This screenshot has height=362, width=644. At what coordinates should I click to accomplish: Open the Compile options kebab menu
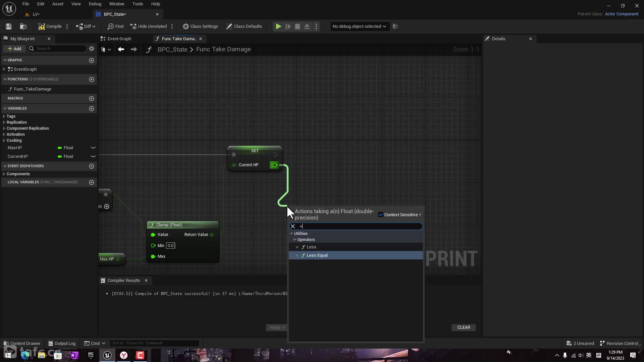(x=67, y=26)
